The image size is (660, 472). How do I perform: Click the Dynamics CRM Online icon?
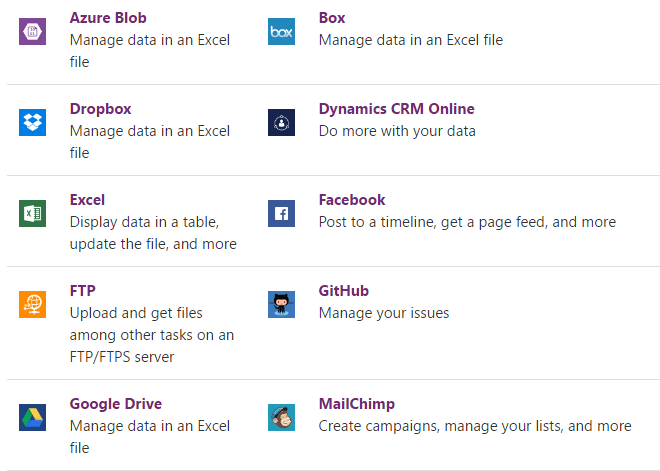[282, 122]
